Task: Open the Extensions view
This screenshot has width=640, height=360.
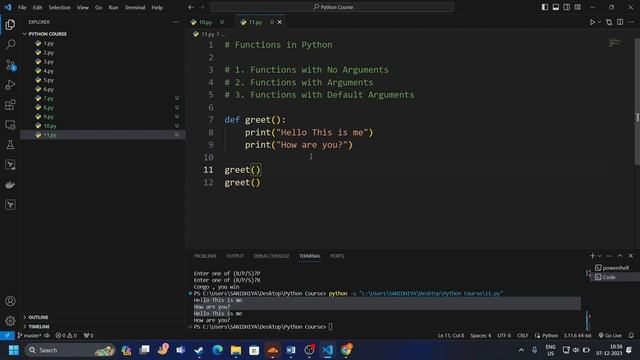Action: [10, 104]
